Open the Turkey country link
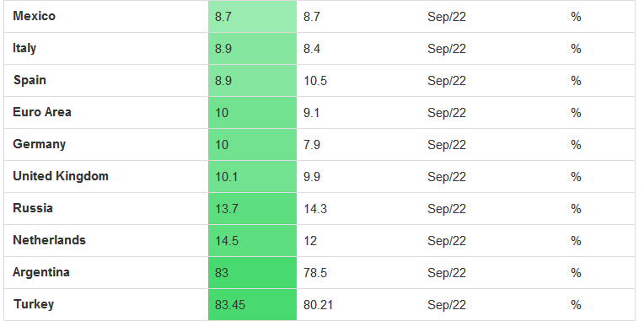Viewport: 644px width, 321px height. click(x=34, y=305)
